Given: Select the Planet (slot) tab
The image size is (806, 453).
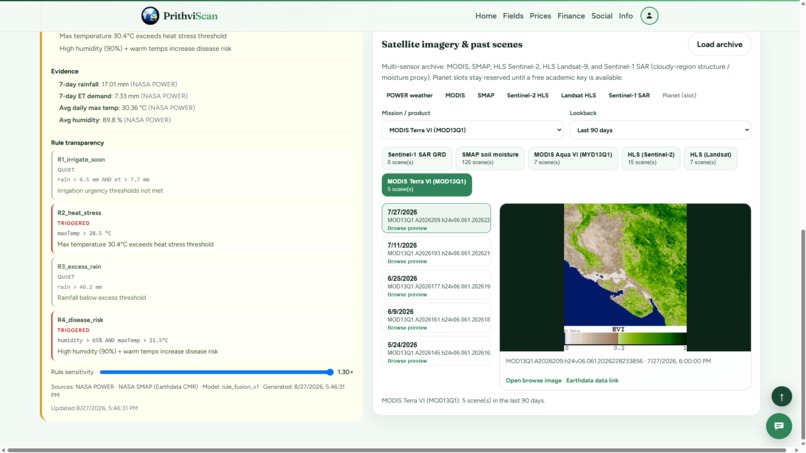Looking at the screenshot, I should pyautogui.click(x=679, y=95).
